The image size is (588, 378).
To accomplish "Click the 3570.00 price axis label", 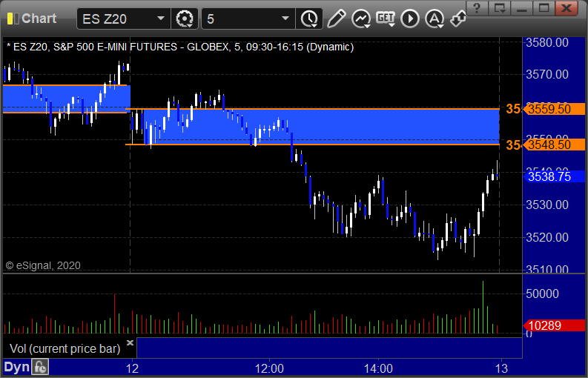I will tap(547, 74).
